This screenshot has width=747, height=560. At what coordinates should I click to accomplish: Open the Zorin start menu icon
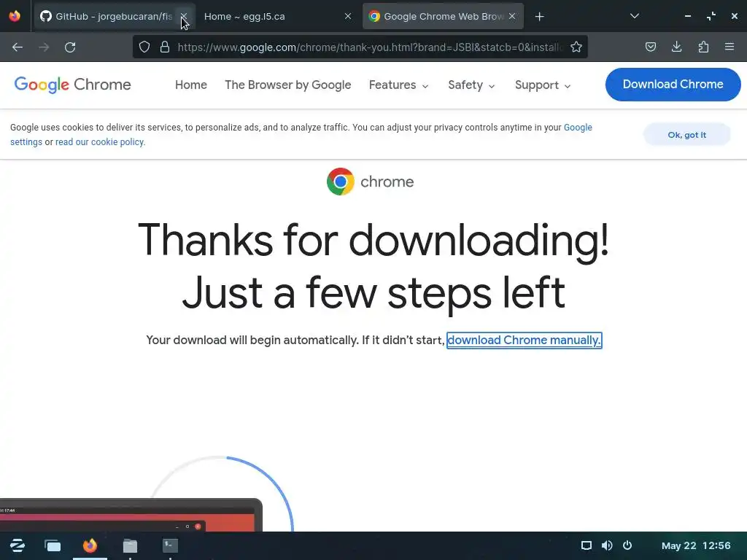click(18, 545)
